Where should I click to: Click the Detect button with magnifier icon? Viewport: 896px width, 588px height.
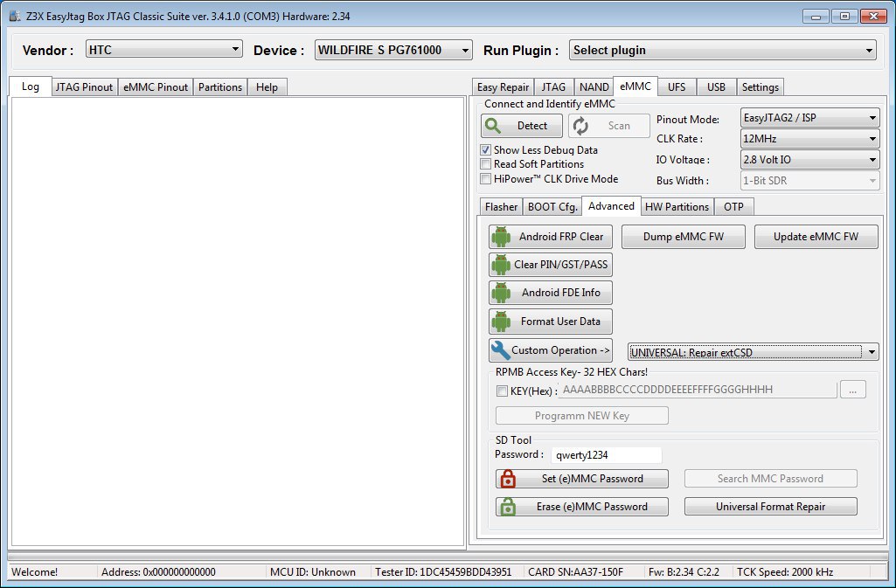pyautogui.click(x=522, y=126)
